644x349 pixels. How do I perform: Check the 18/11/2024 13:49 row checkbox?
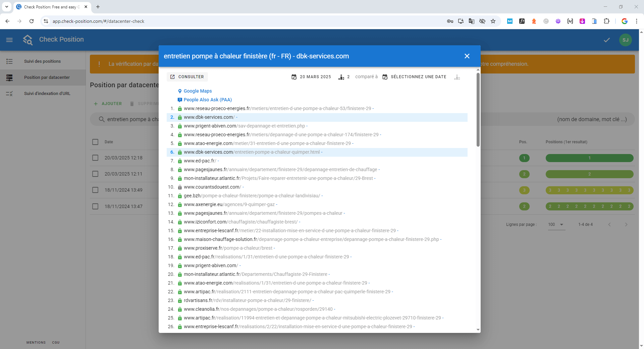(x=95, y=190)
